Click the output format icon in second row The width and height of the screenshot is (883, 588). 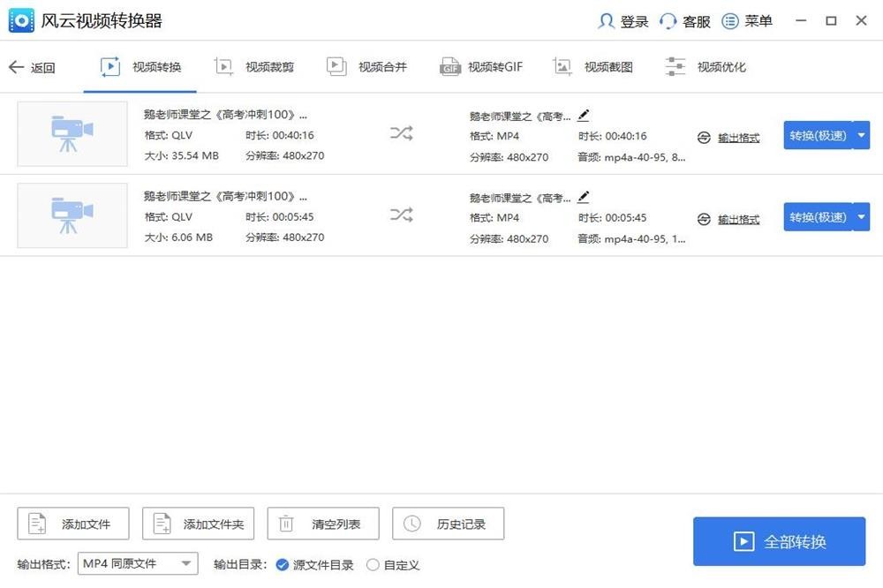704,219
